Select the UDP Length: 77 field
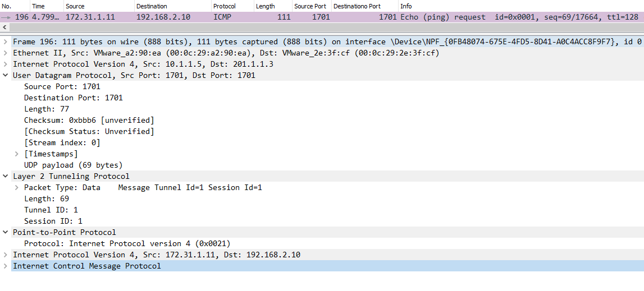 point(47,109)
